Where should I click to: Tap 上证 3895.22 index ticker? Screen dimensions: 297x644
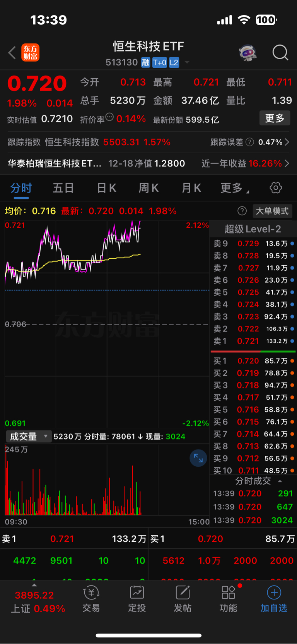coord(38,602)
